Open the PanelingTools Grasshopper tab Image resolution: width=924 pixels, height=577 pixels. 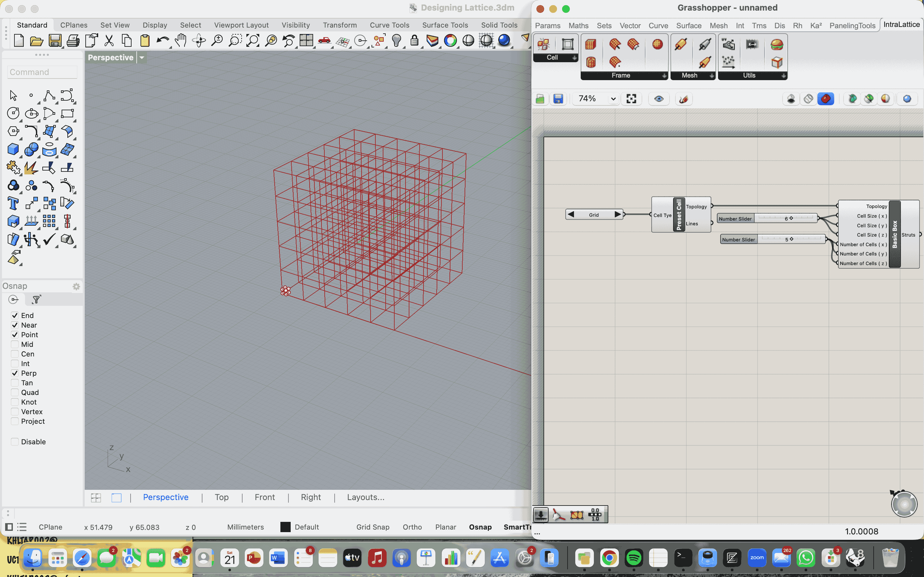[852, 26]
